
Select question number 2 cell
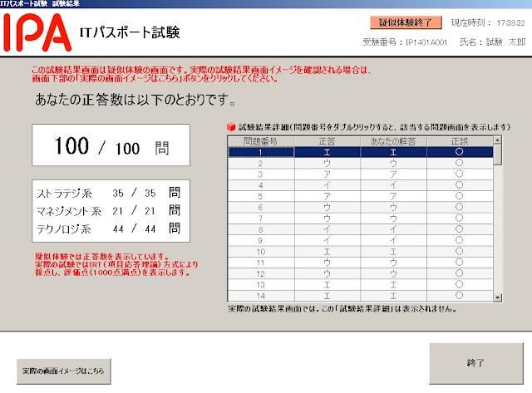click(x=260, y=164)
